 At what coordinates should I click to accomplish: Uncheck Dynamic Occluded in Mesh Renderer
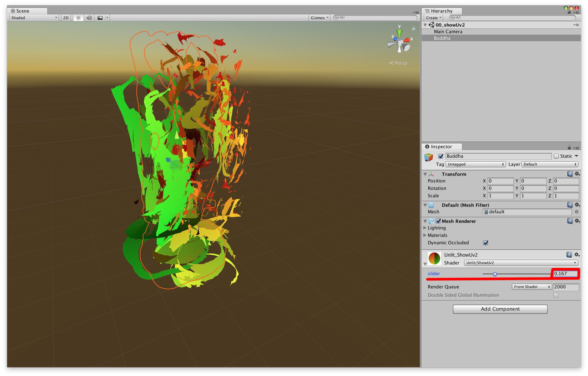[x=485, y=242]
